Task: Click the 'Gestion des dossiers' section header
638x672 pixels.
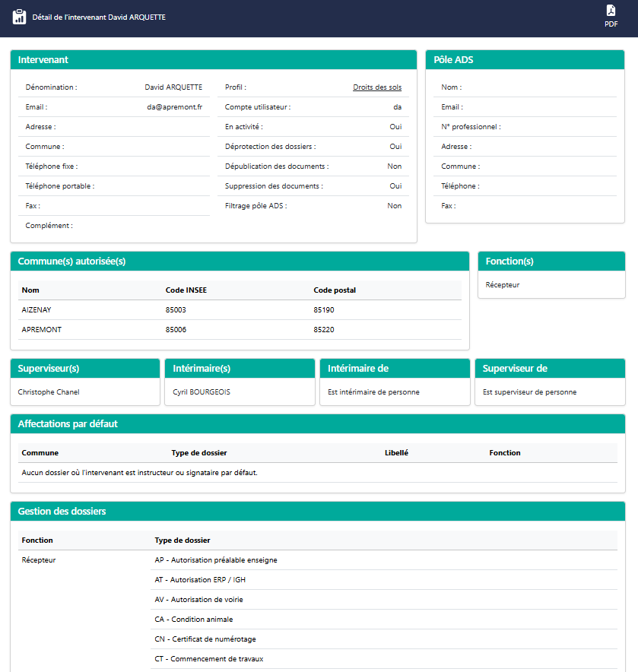Action: (x=62, y=512)
